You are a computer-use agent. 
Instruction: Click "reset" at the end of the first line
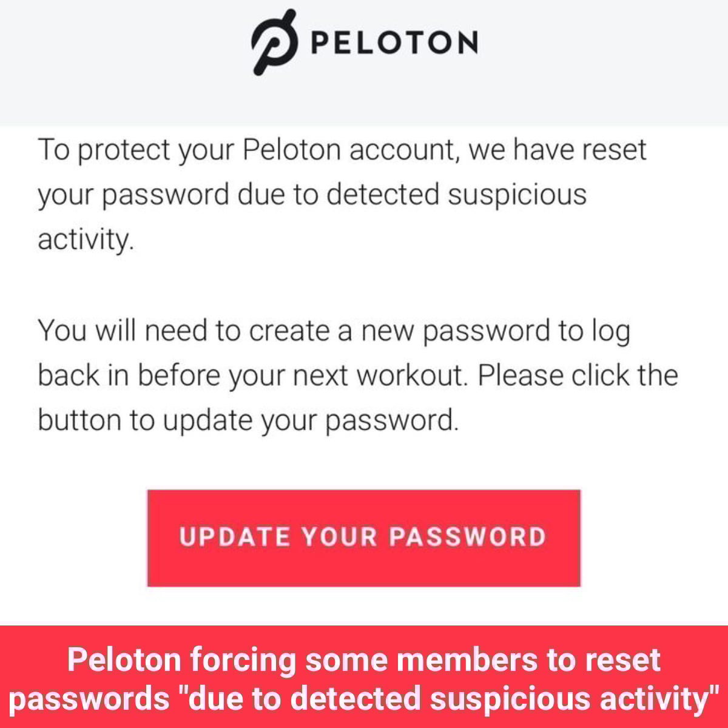tap(614, 150)
